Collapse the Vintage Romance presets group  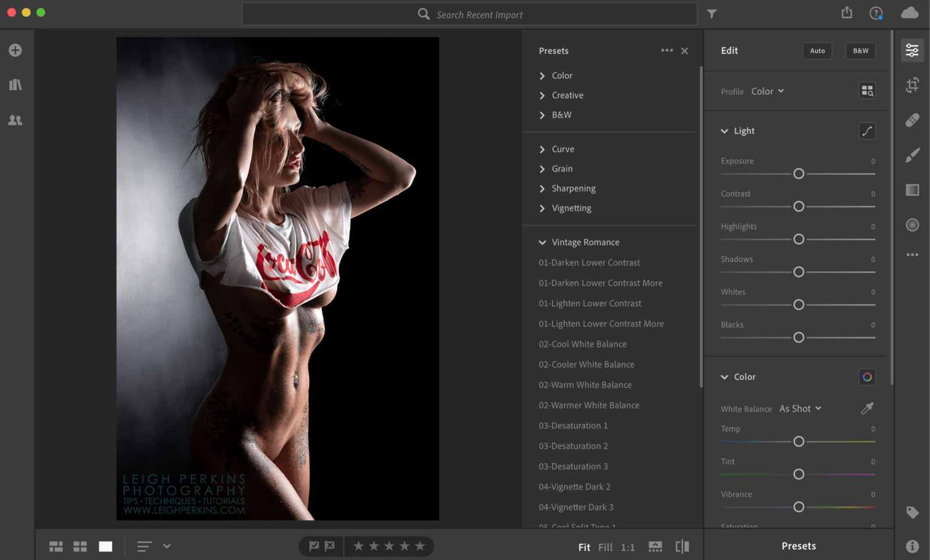click(579, 242)
